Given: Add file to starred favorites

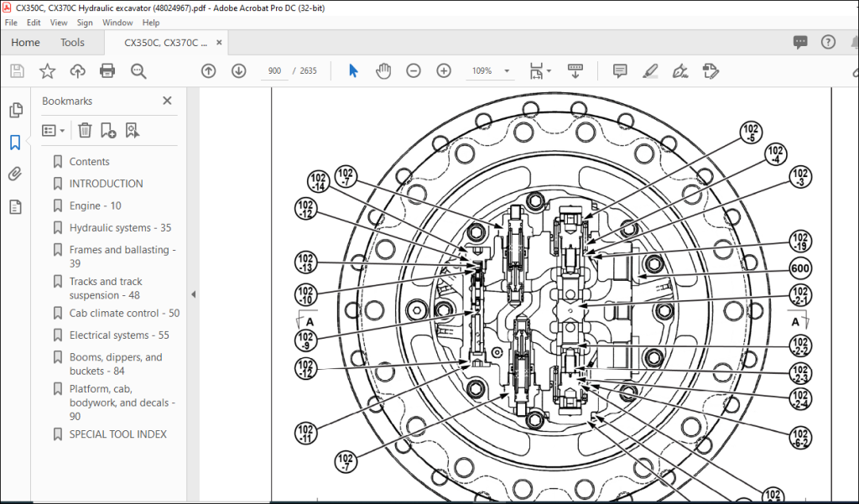Looking at the screenshot, I should tap(48, 70).
